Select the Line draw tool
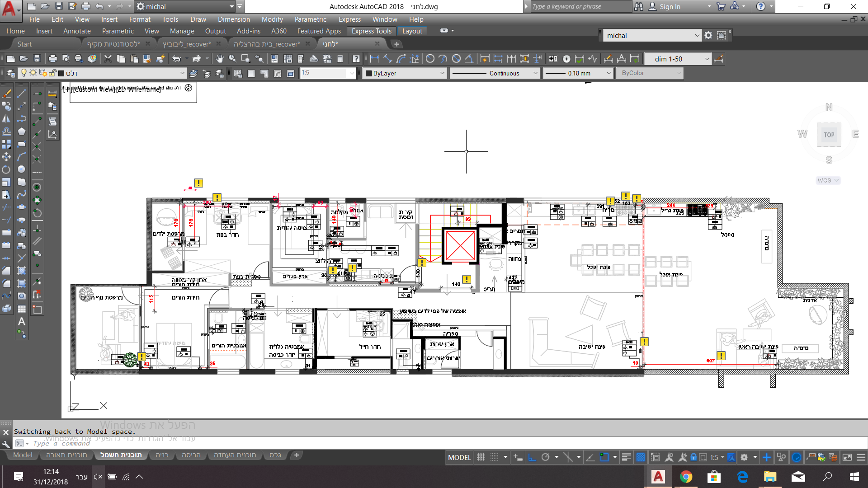 click(21, 94)
